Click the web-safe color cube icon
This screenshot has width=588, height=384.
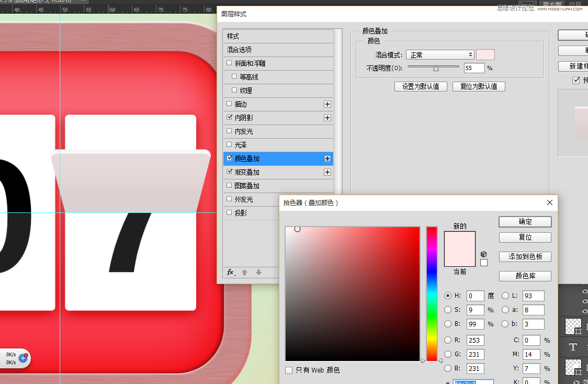point(483,254)
